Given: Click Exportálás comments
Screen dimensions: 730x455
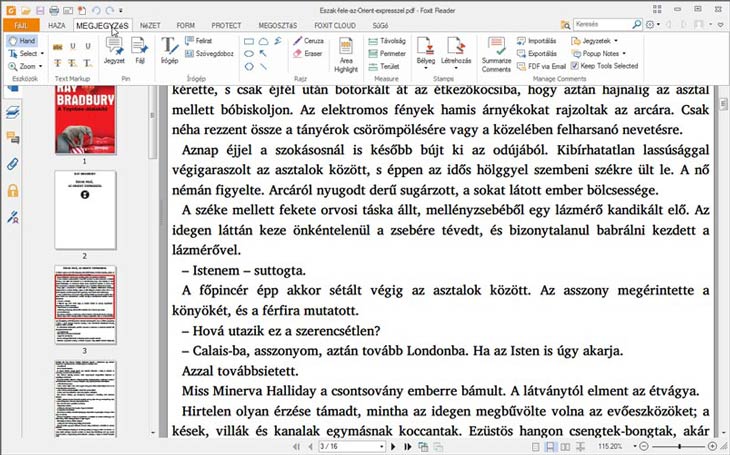Looking at the screenshot, I should click(536, 54).
